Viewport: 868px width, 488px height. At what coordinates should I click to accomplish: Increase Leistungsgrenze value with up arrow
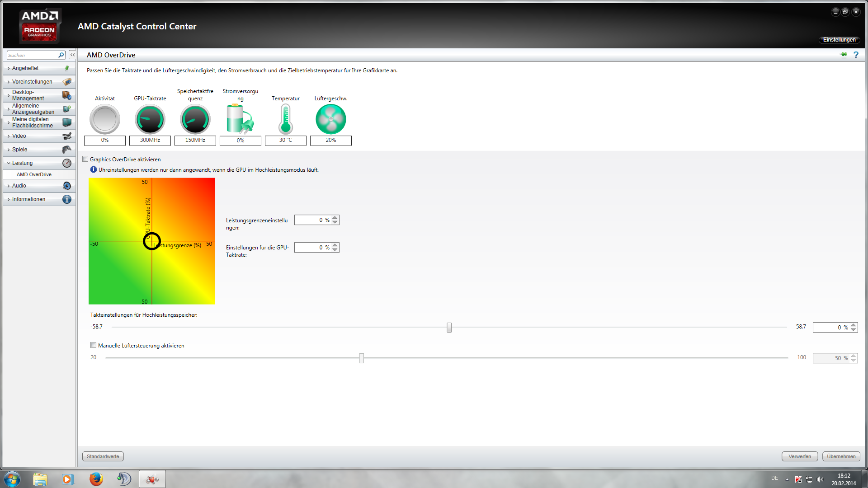[x=335, y=218]
